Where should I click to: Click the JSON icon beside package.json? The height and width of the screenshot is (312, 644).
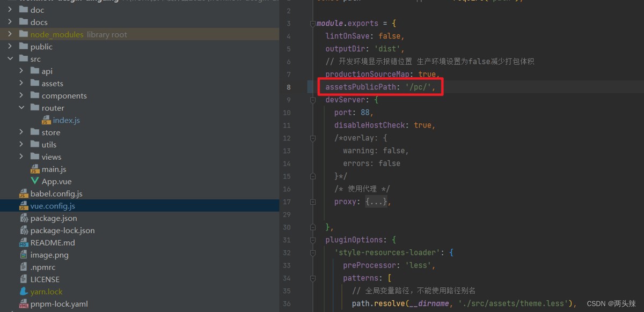(x=24, y=218)
